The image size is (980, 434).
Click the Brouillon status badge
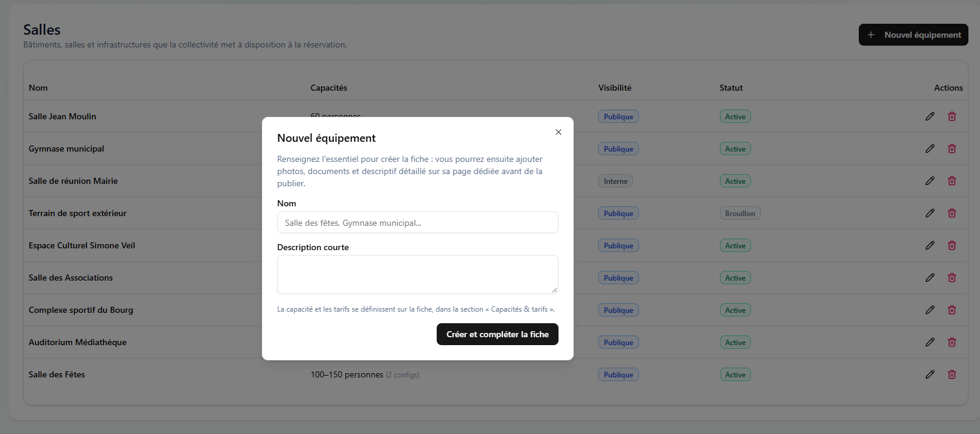click(740, 213)
